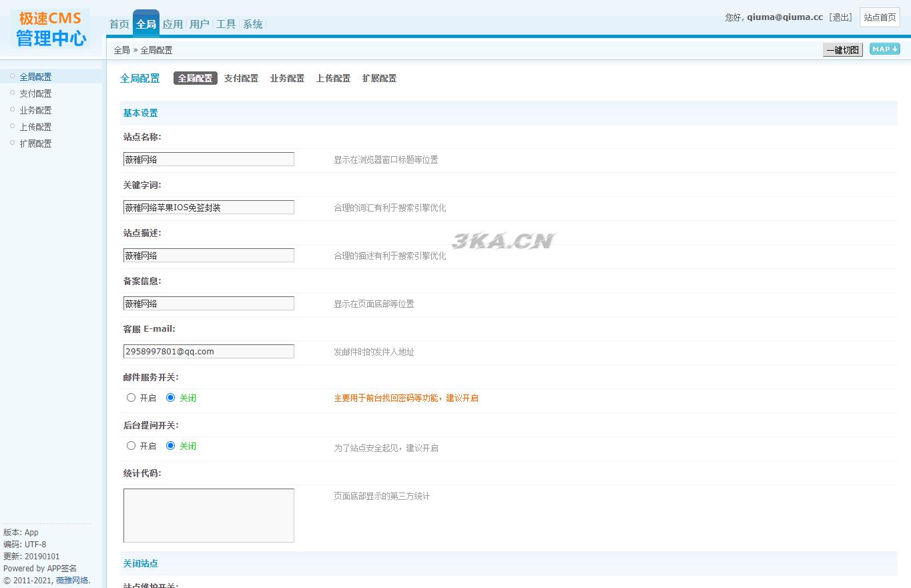Click the 基本设置 section header
This screenshot has width=911, height=588.
pyautogui.click(x=140, y=113)
